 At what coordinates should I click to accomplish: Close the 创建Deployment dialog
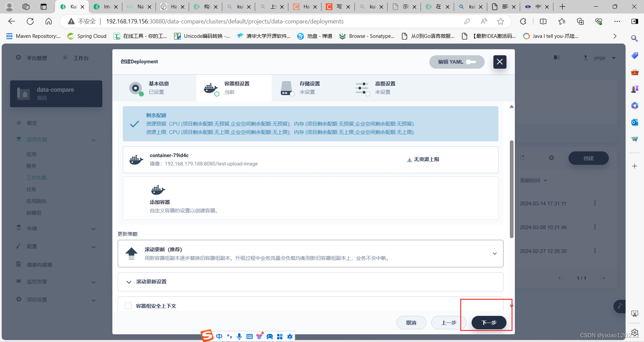[500, 62]
